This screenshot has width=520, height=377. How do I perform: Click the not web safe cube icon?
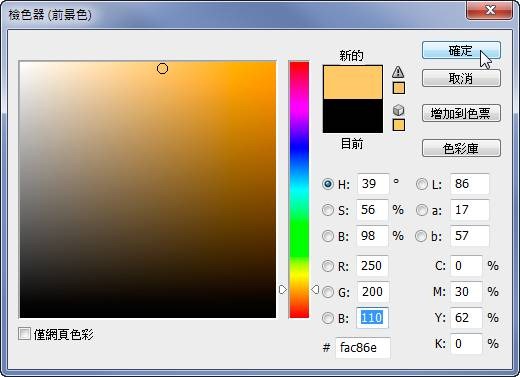tap(398, 110)
